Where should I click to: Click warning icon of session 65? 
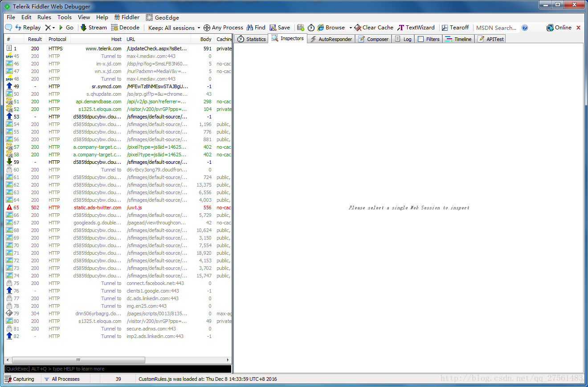(9, 208)
